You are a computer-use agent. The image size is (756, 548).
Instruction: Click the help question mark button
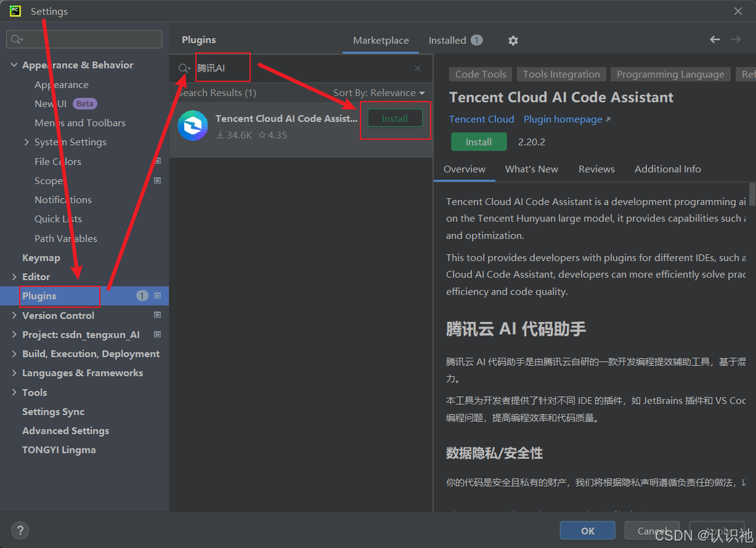(x=20, y=530)
